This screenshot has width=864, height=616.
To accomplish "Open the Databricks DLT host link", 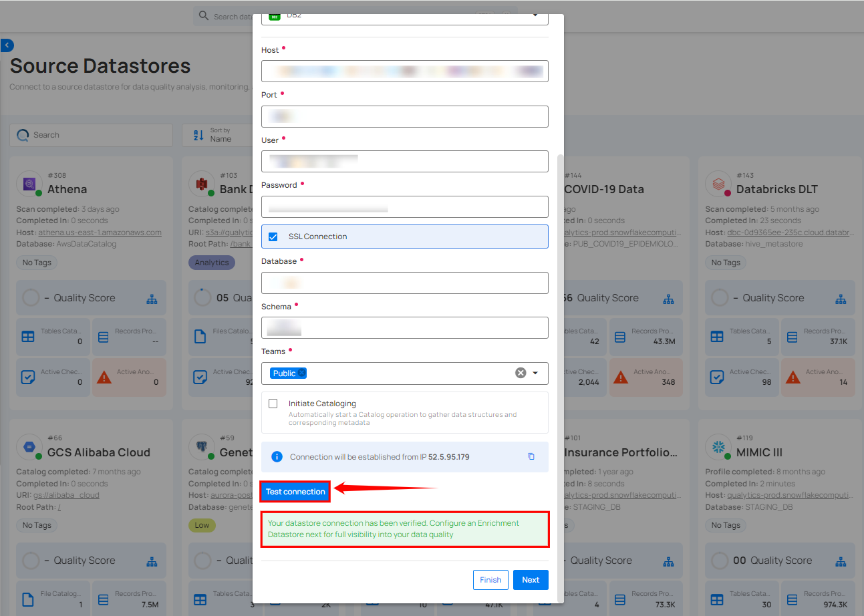I will point(790,233).
